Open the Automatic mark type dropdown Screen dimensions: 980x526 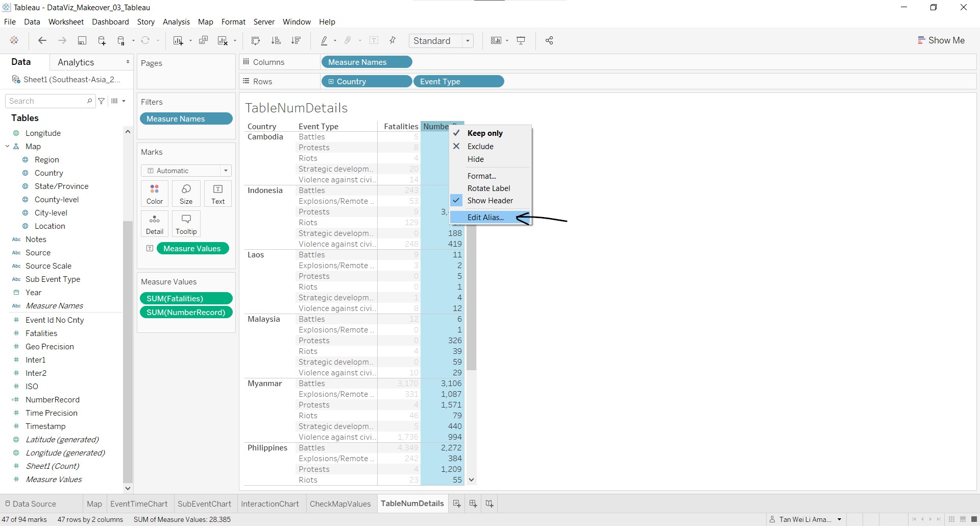(x=186, y=171)
